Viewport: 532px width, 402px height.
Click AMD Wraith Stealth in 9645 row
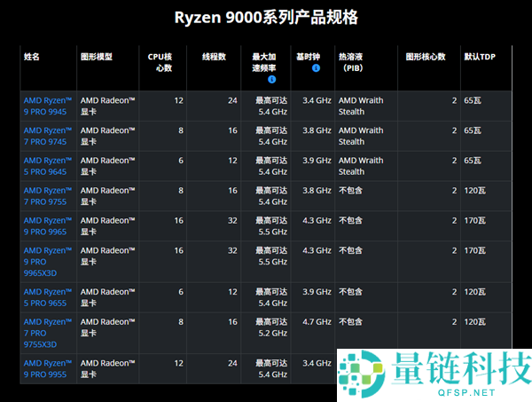click(x=361, y=166)
